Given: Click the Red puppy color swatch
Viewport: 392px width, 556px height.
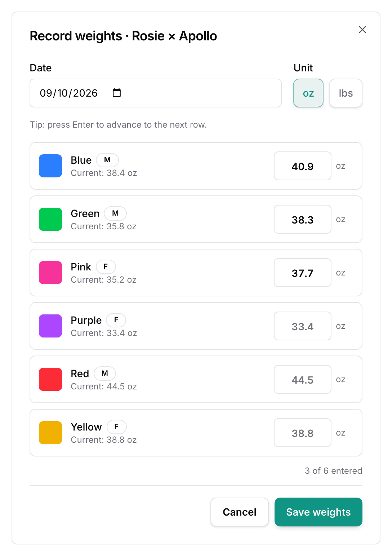Looking at the screenshot, I should (50, 379).
